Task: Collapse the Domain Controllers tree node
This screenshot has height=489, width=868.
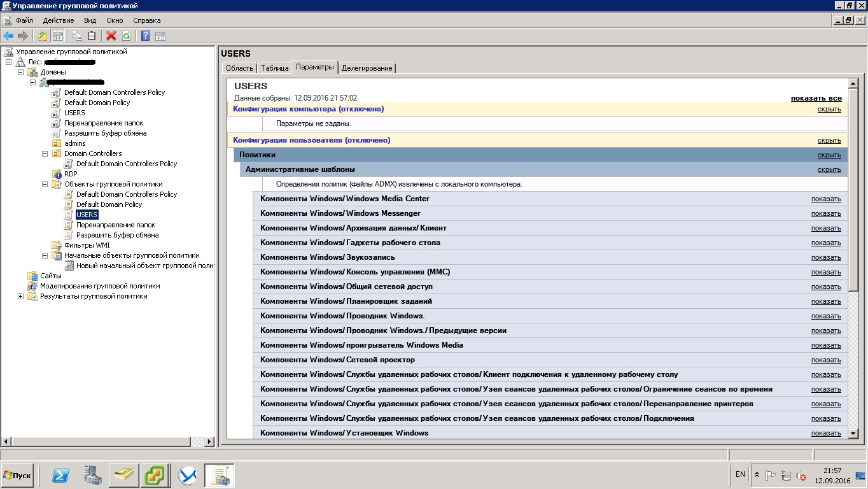Action: 45,153
